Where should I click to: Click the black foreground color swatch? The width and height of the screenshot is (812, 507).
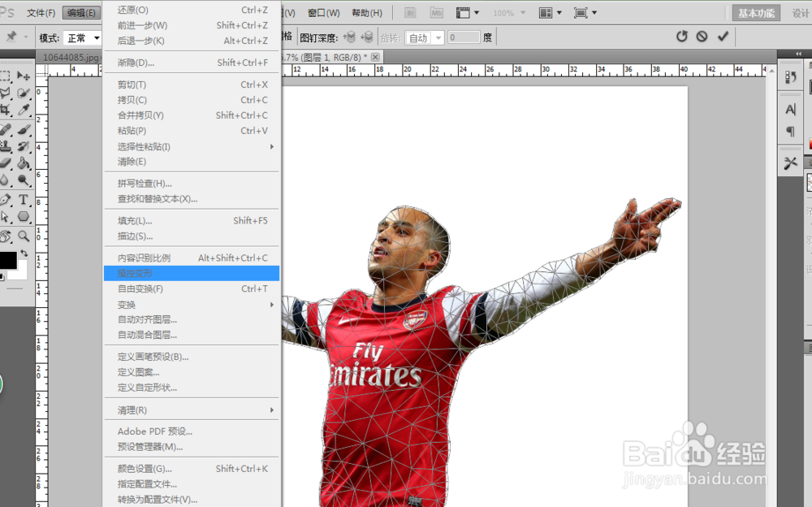[x=7, y=261]
